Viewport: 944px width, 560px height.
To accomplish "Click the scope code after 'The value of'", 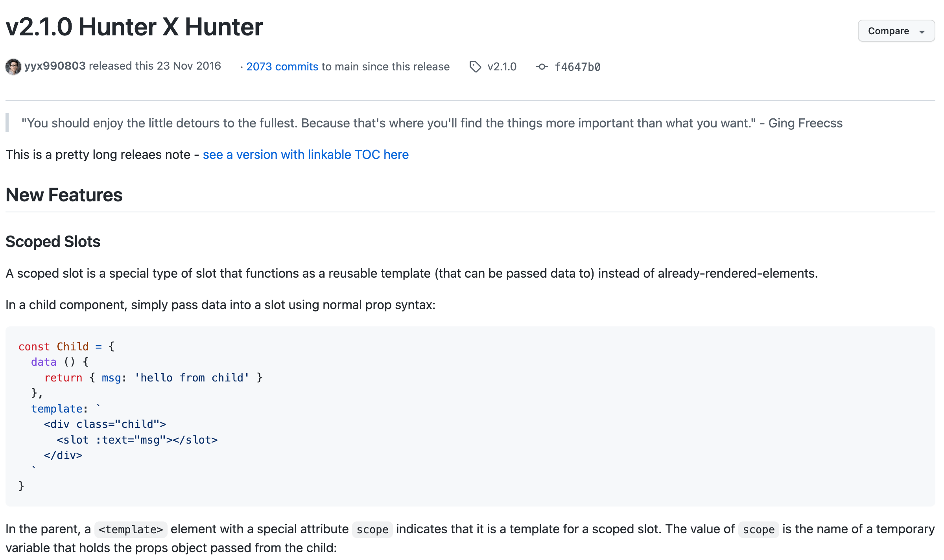I will click(758, 530).
